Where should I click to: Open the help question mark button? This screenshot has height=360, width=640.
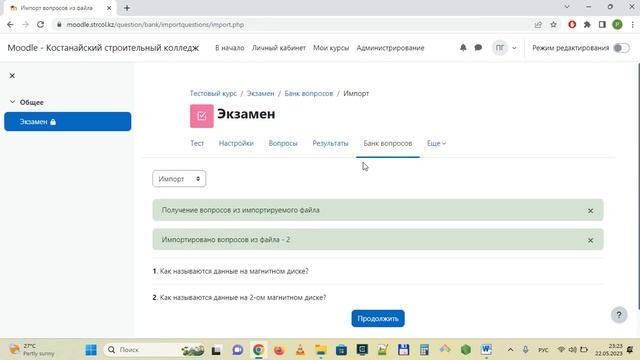619,315
